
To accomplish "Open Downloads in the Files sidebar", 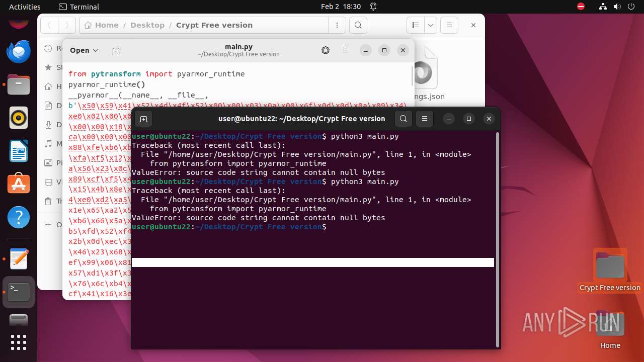I will pos(52,125).
